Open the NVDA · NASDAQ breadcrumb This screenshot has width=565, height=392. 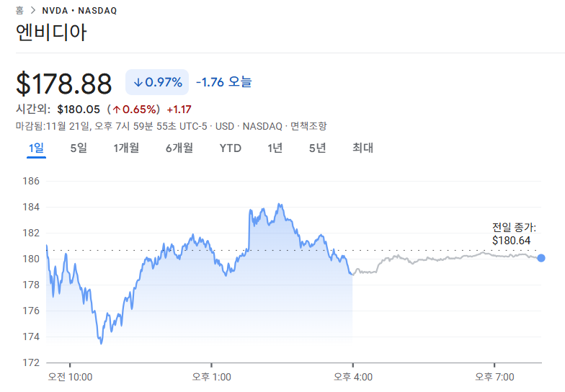79,11
